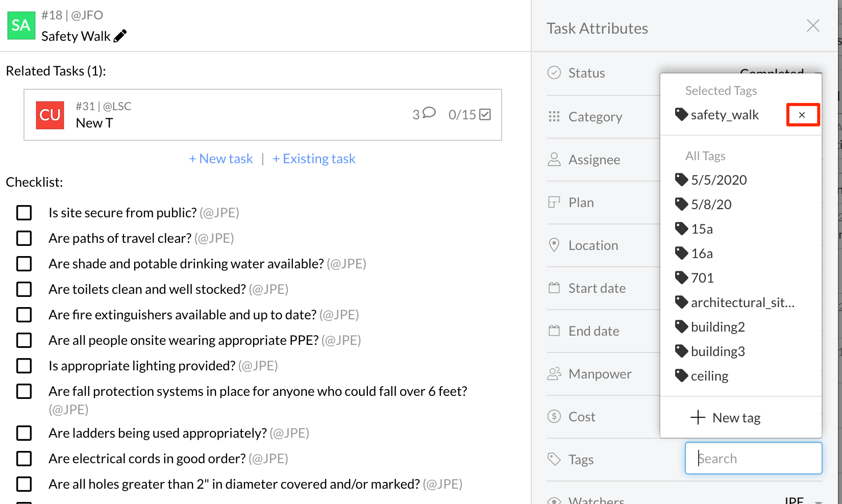Viewport: 842px width, 504px height.
Task: Click the Location pin icon
Action: coord(554,245)
